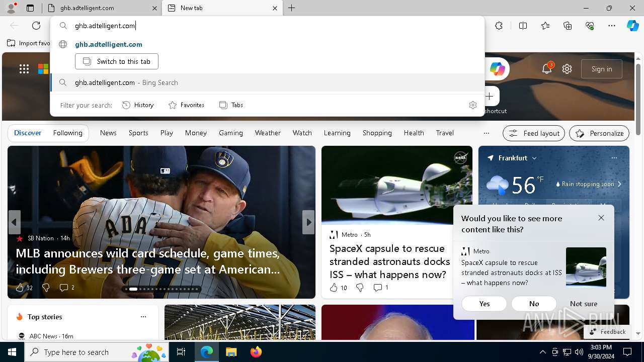Open the Extensions puzzle icon
644x362 pixels.
point(499,26)
